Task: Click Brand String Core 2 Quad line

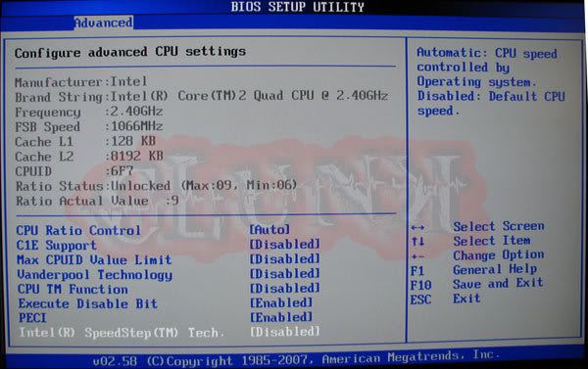Action: click(x=201, y=96)
